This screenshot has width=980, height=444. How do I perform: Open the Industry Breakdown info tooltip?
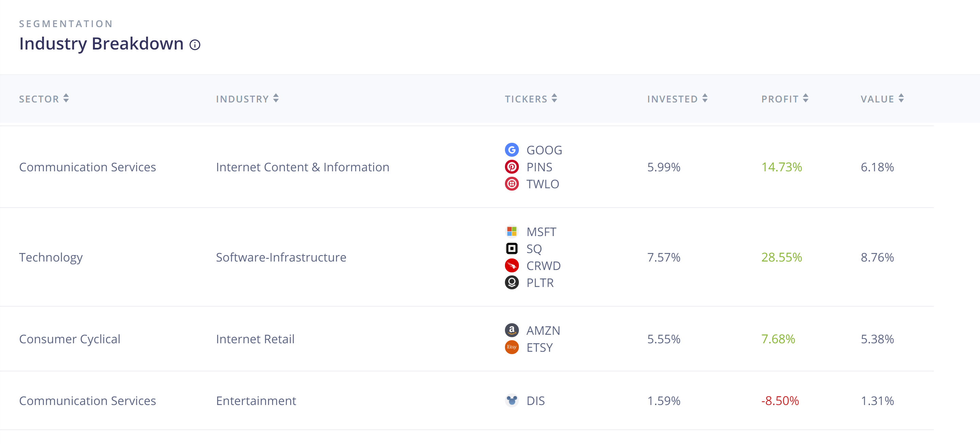(195, 45)
